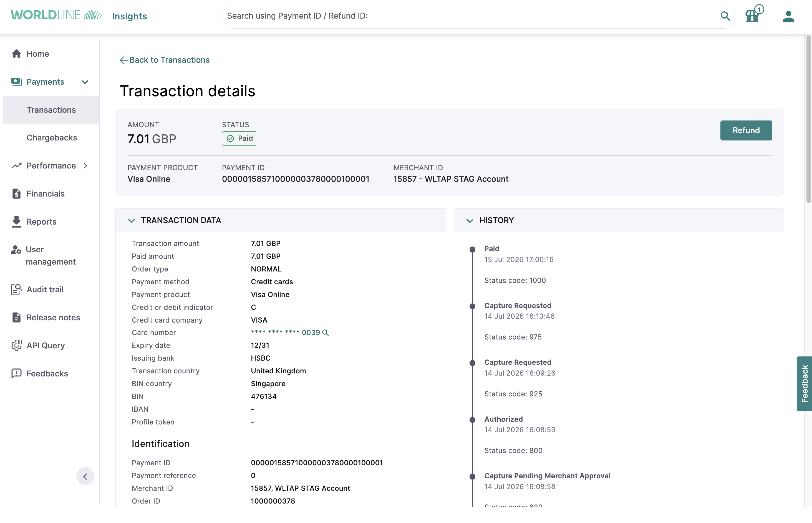The height and width of the screenshot is (523, 812).
Task: Click the Identification Merchant ID value '15857, WLTAP STAG Account'
Action: 300,488
